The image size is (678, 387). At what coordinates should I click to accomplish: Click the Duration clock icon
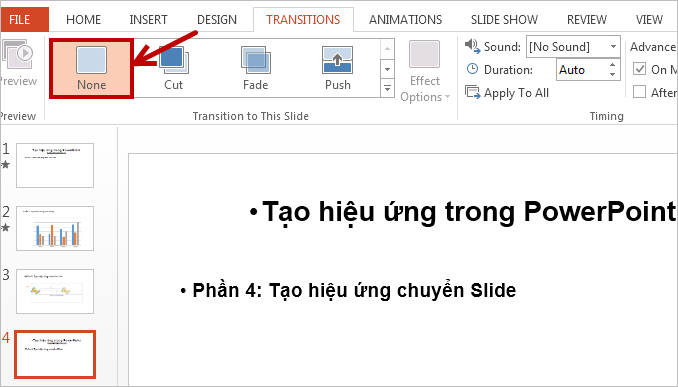tap(472, 69)
